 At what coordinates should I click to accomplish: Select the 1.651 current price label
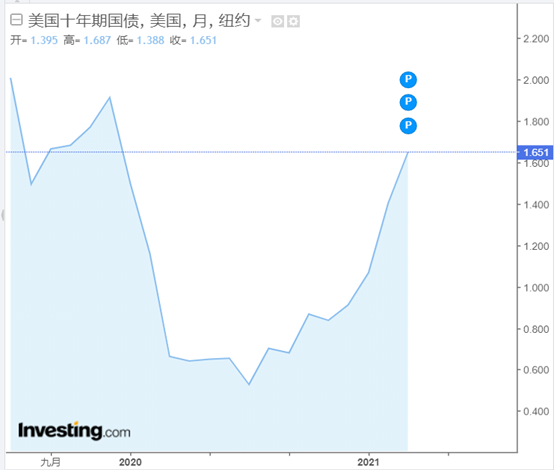[x=535, y=152]
